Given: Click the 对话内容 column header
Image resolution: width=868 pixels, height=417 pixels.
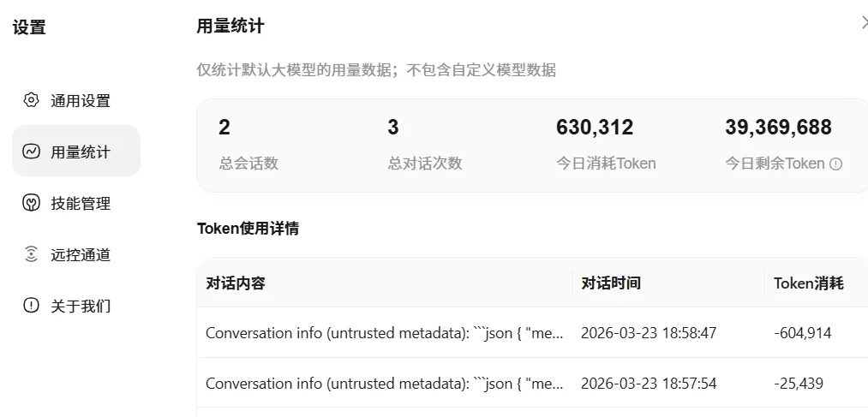Looking at the screenshot, I should [x=236, y=283].
